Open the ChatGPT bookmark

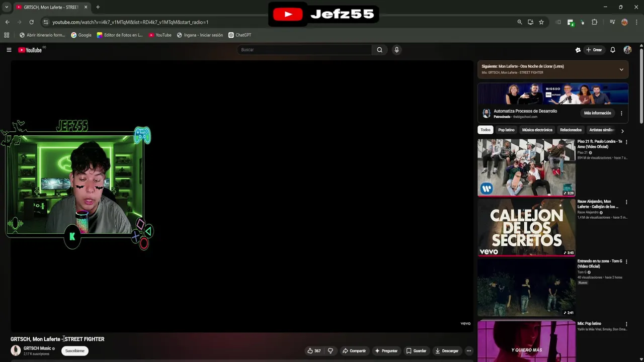pos(239,35)
